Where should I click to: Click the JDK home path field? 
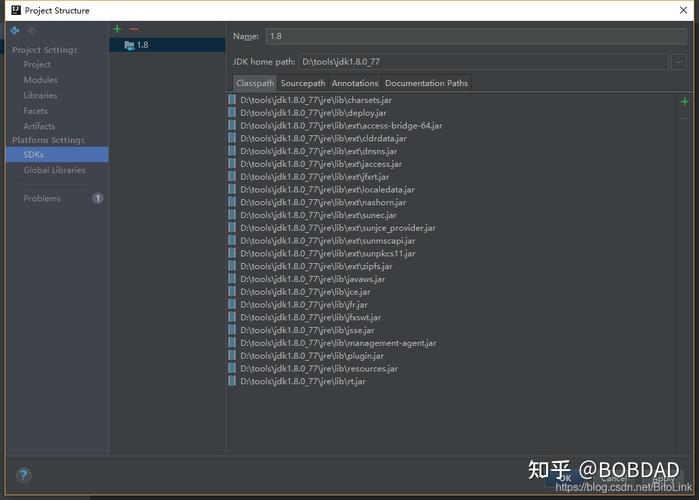[483, 62]
